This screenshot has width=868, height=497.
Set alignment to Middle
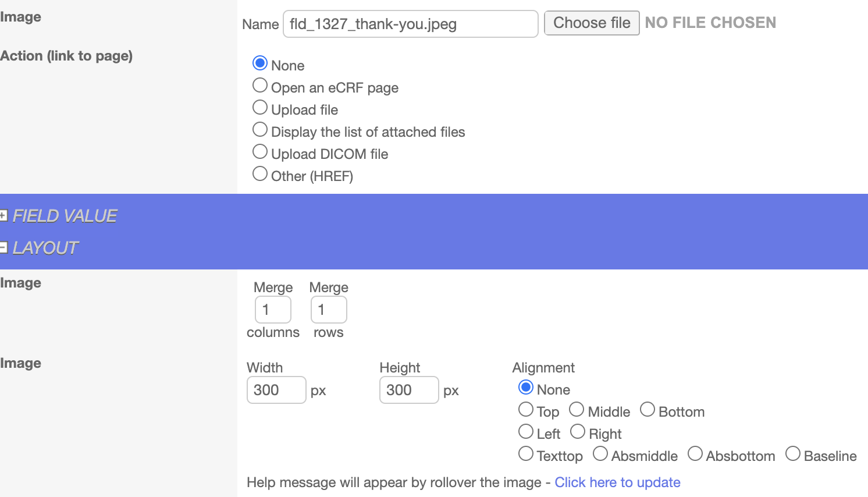577,410
